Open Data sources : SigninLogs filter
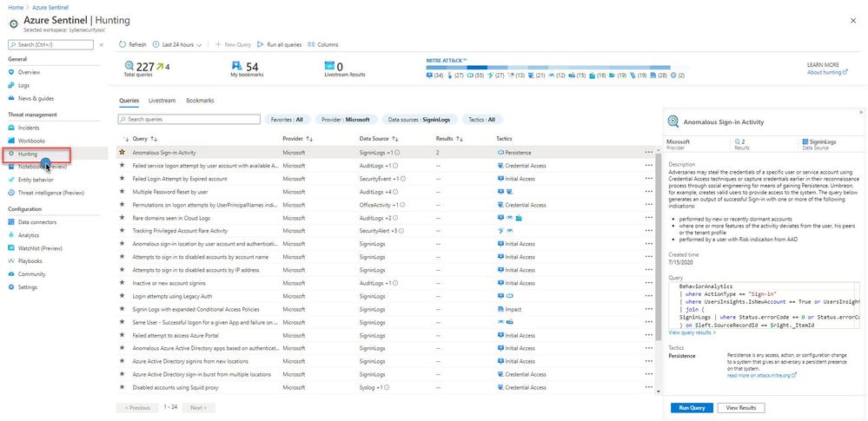 pyautogui.click(x=419, y=120)
